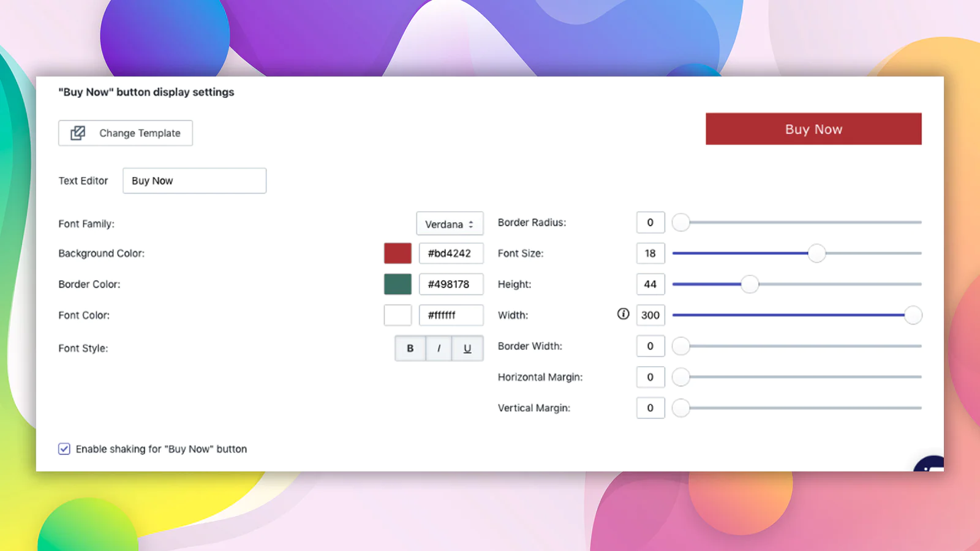Image resolution: width=980 pixels, height=551 pixels.
Task: Click the Horizontal Margin value field
Action: [x=650, y=377]
